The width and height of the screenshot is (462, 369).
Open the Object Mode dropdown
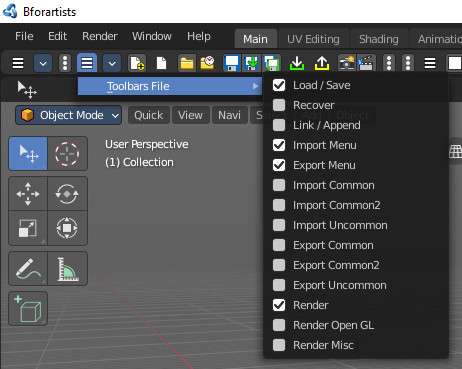coord(68,115)
